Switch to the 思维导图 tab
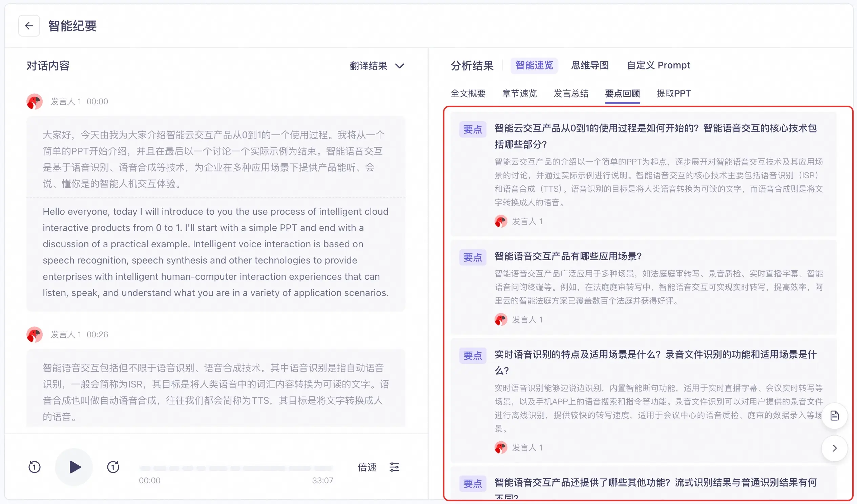Viewport: 857px width, 504px height. (590, 65)
